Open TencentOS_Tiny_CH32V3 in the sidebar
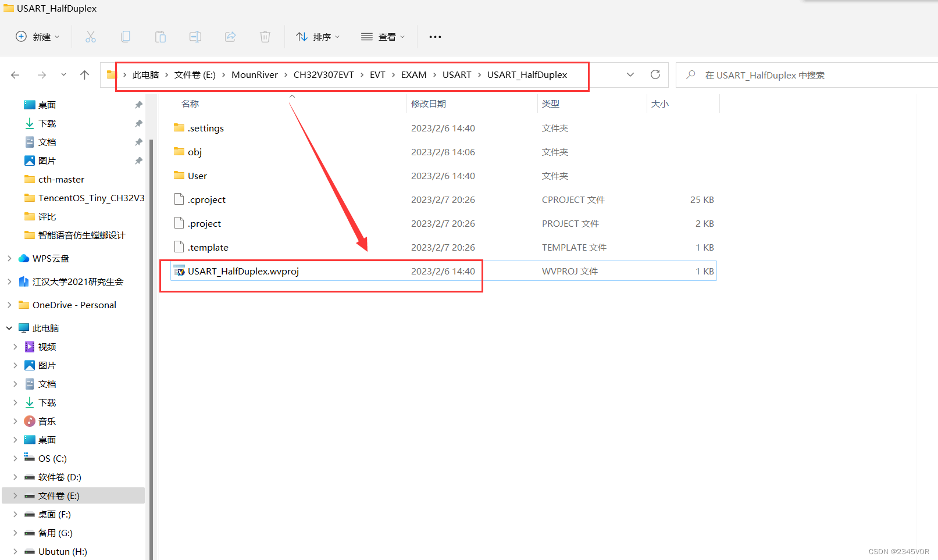938x560 pixels. tap(91, 198)
